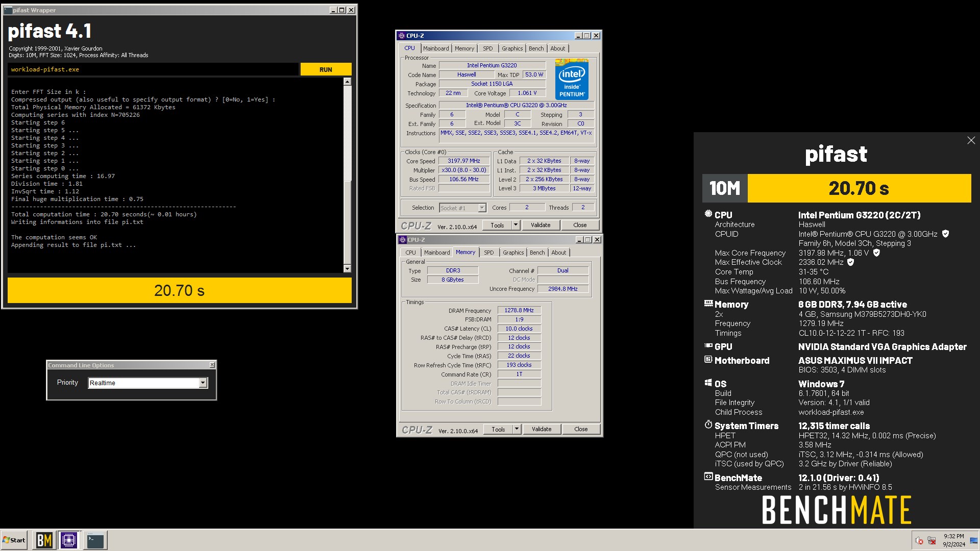This screenshot has width=980, height=551.
Task: Click the Max Effective Clock shield icon
Action: pos(850,262)
